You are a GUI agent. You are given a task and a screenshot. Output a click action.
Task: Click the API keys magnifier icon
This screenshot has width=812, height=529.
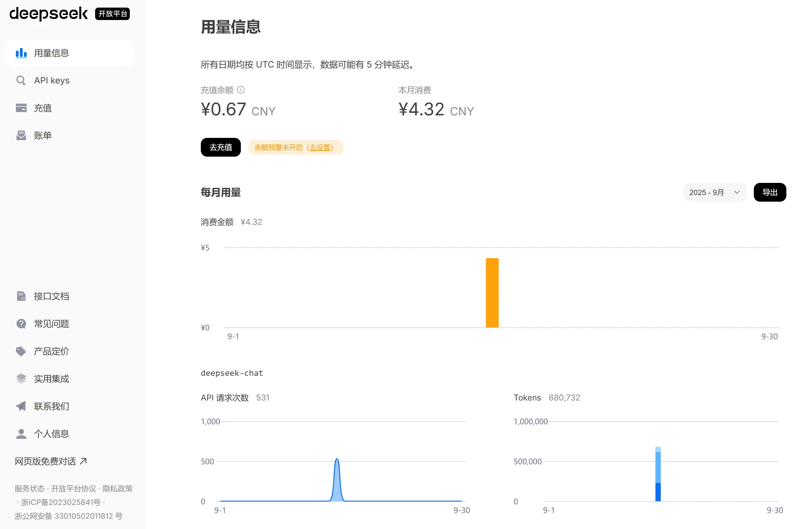click(21, 80)
